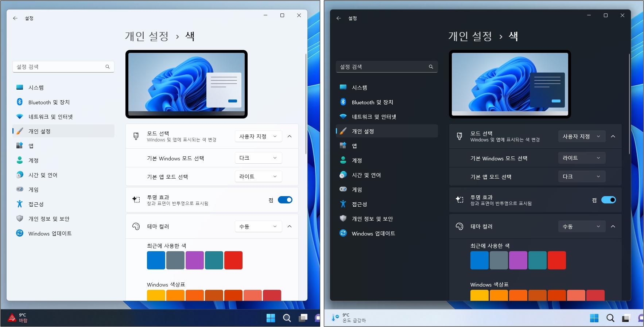Pick the purple recent color in light window
This screenshot has height=327, width=644.
pos(195,260)
